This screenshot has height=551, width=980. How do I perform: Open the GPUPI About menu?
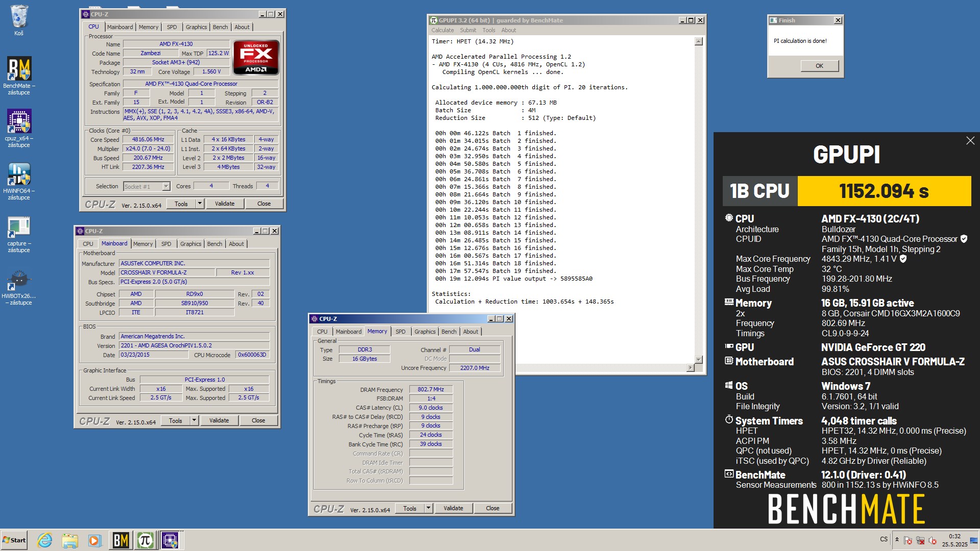508,30
